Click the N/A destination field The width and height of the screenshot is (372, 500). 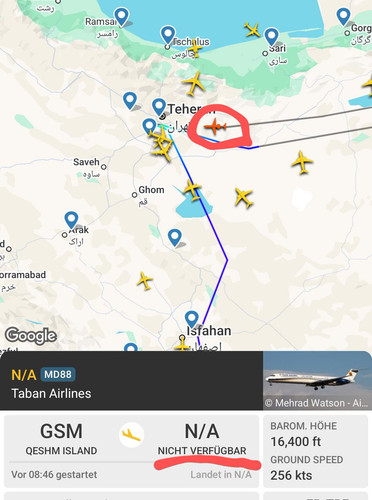point(202,439)
